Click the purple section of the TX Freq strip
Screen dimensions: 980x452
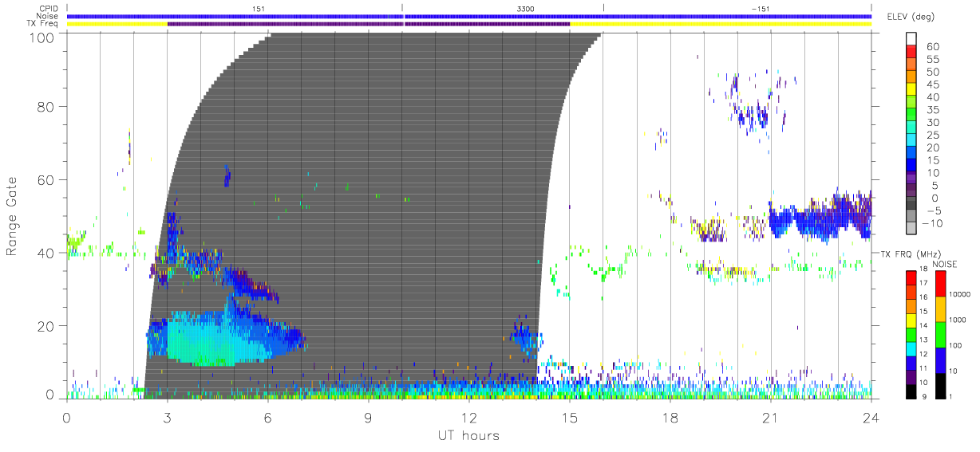tap(368, 24)
